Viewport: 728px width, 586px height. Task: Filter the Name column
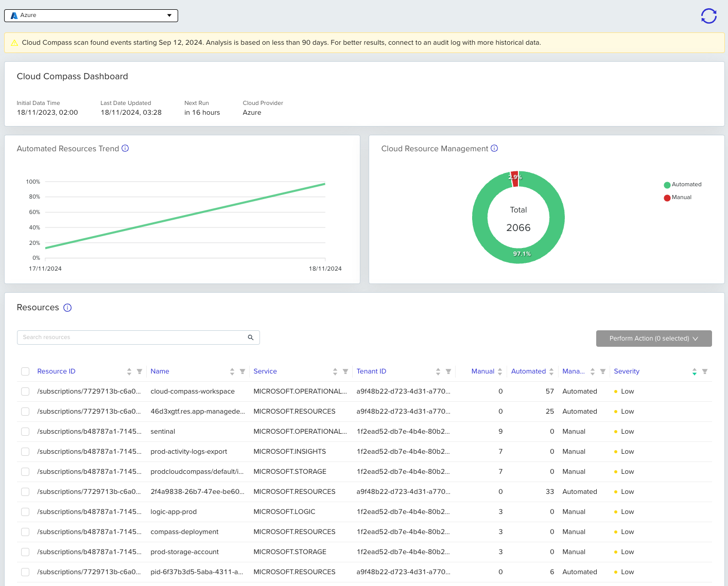click(x=242, y=371)
